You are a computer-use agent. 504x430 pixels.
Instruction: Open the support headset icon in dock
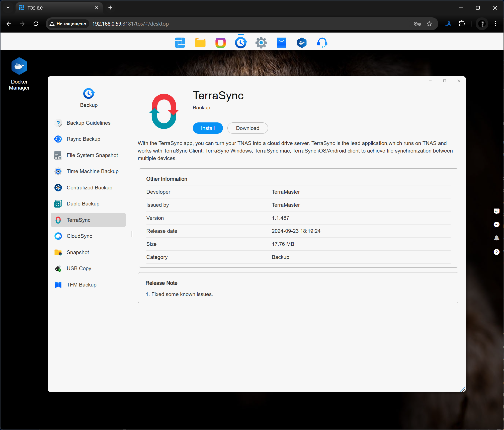[x=322, y=43]
